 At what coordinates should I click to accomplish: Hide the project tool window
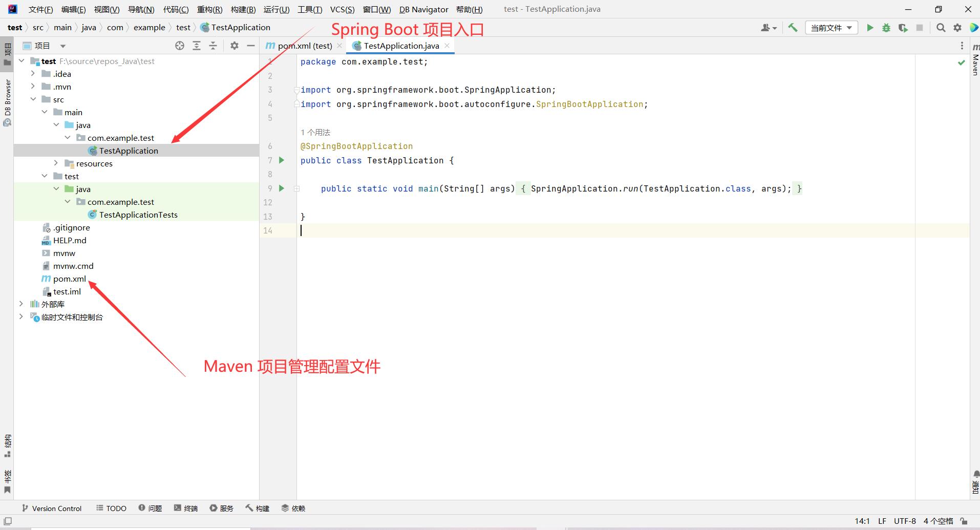pos(250,46)
